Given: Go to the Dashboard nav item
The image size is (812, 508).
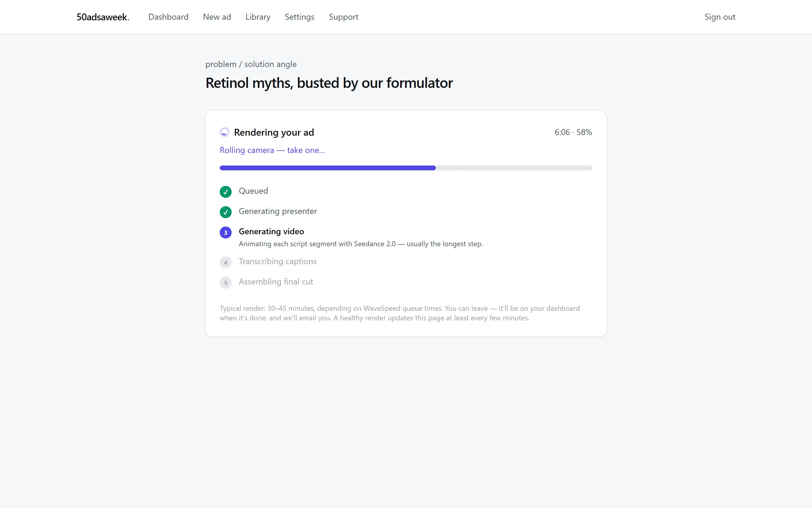Looking at the screenshot, I should click(168, 17).
